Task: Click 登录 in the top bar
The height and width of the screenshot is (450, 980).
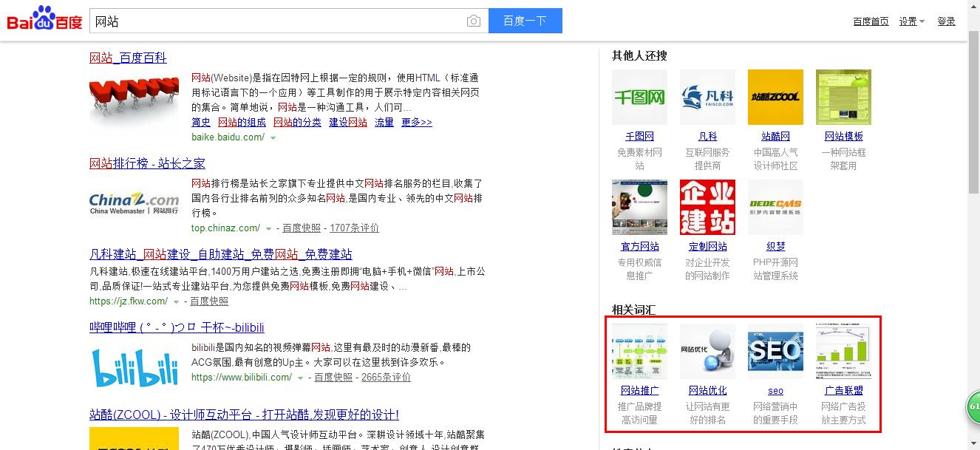Action: click(x=946, y=21)
